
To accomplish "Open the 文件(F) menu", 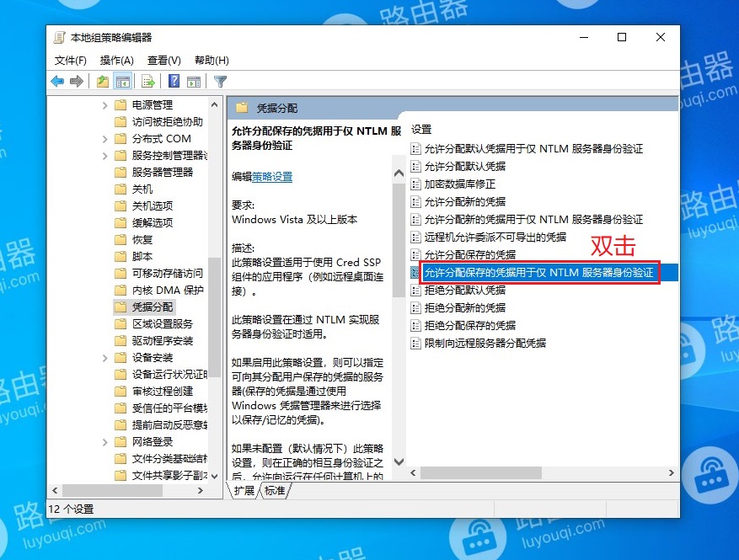I will pyautogui.click(x=71, y=61).
